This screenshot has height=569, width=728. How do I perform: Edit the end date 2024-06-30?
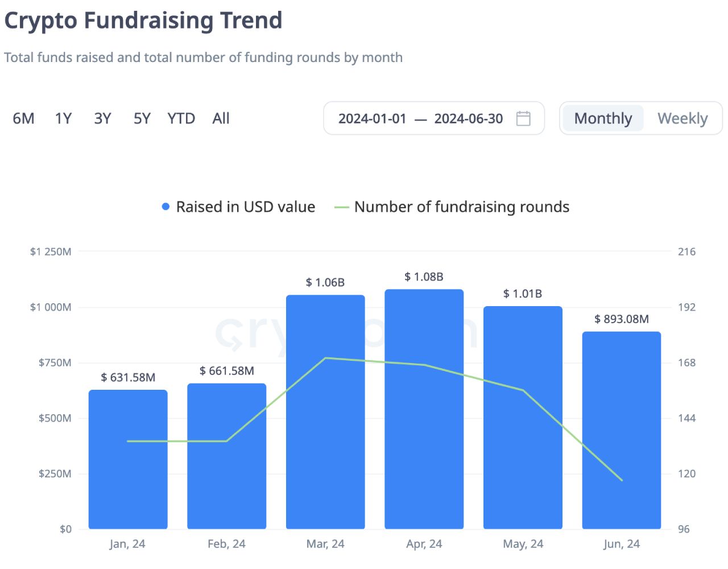point(469,118)
